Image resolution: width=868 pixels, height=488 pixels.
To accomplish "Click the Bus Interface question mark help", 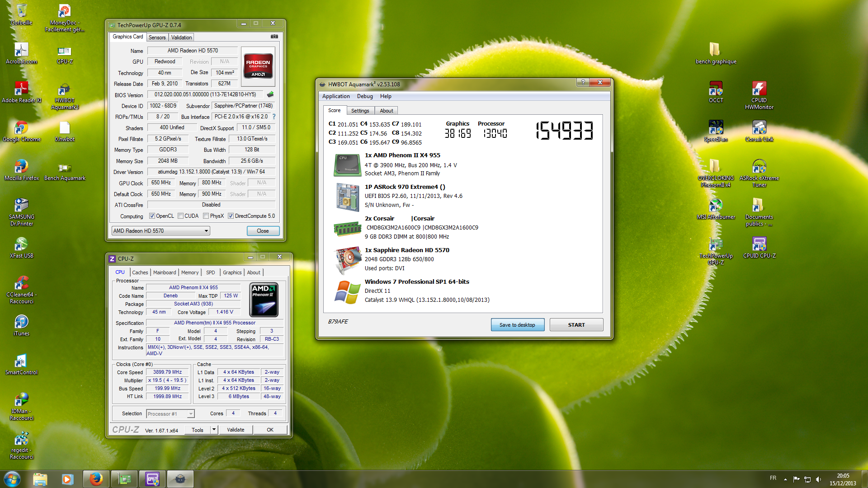I will tap(274, 117).
